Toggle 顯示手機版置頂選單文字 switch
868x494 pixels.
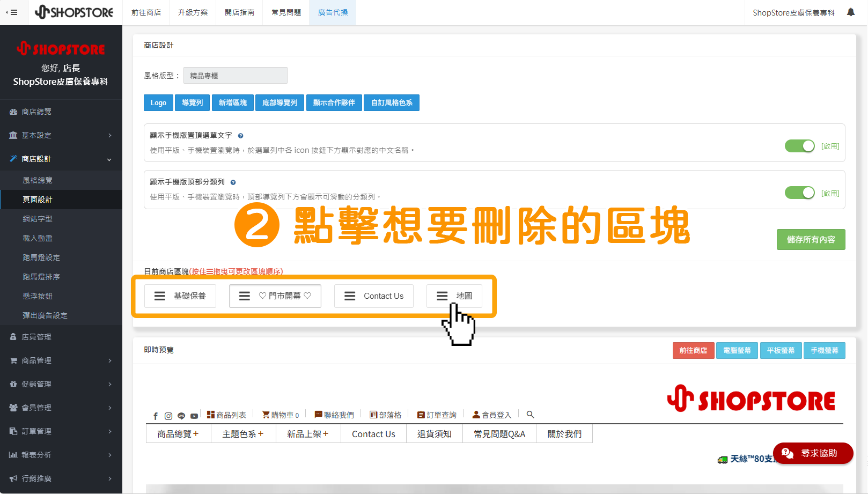pos(800,146)
